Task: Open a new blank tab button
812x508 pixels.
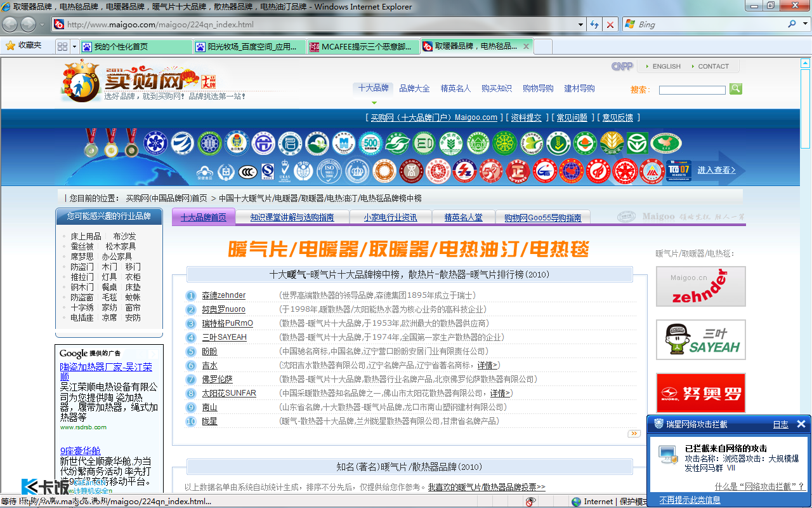Action: (x=544, y=46)
